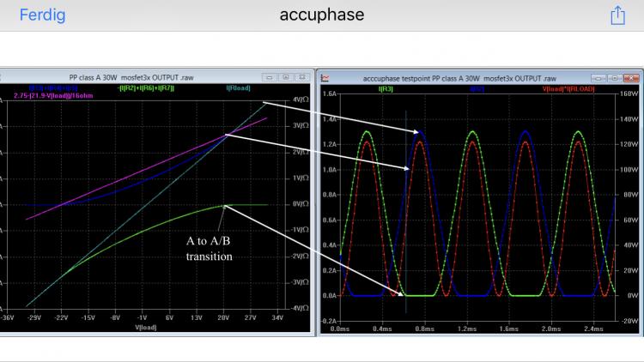Click the 2.4ms time-axis value
The height and width of the screenshot is (362, 644).
tap(593, 329)
